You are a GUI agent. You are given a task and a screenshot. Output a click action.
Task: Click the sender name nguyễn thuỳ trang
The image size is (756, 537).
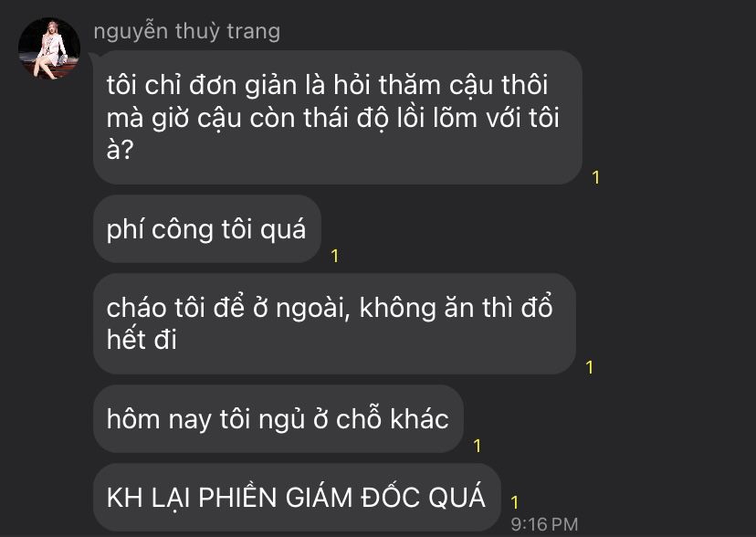point(186,31)
